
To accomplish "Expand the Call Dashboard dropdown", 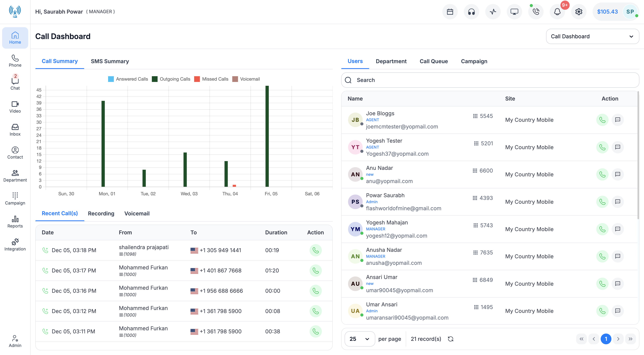I will point(592,36).
